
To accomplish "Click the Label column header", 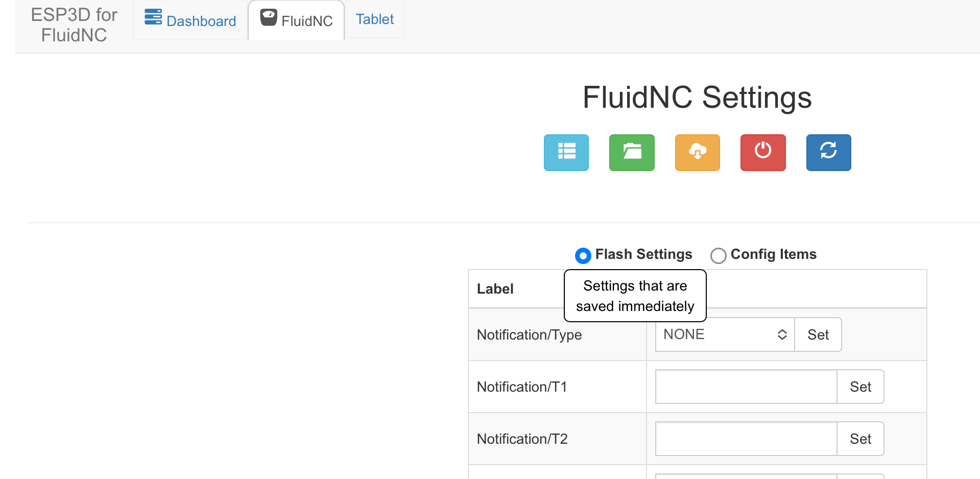I will tap(495, 289).
